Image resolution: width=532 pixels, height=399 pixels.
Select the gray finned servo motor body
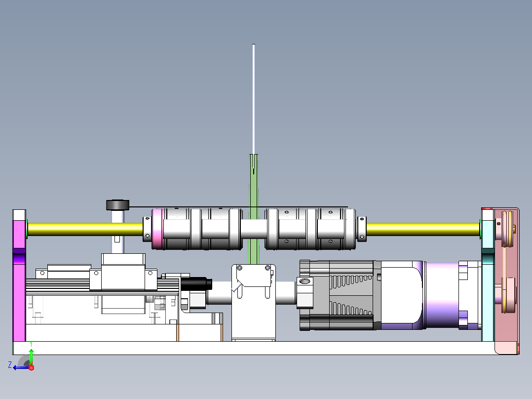340,295
